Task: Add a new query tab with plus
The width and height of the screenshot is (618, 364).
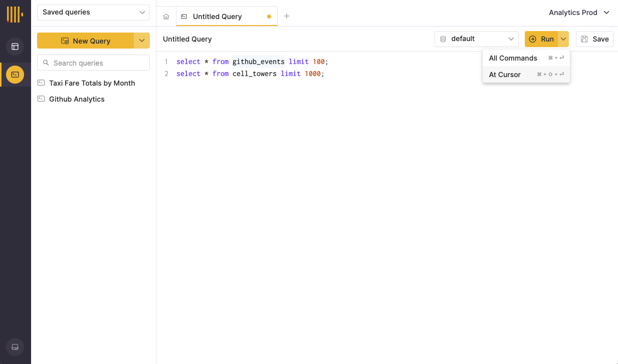Action: (x=287, y=16)
